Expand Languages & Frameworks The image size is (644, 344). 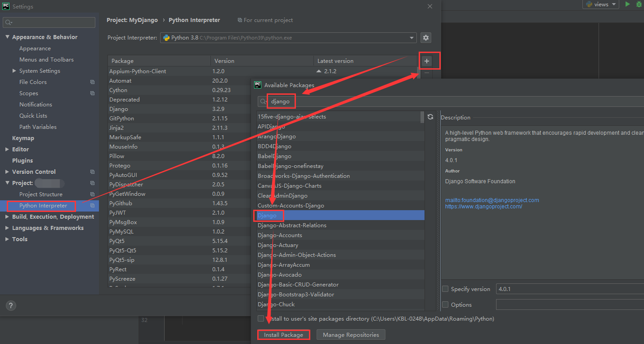pyautogui.click(x=7, y=228)
